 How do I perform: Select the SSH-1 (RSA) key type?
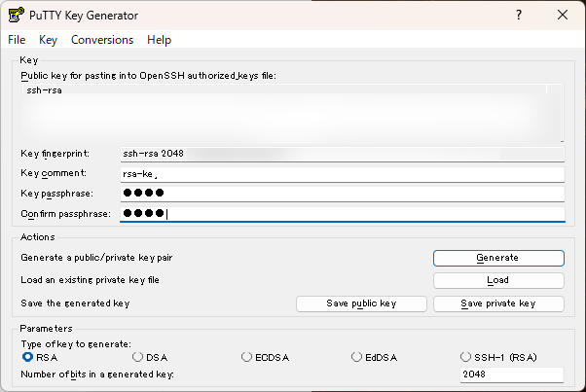coord(466,357)
